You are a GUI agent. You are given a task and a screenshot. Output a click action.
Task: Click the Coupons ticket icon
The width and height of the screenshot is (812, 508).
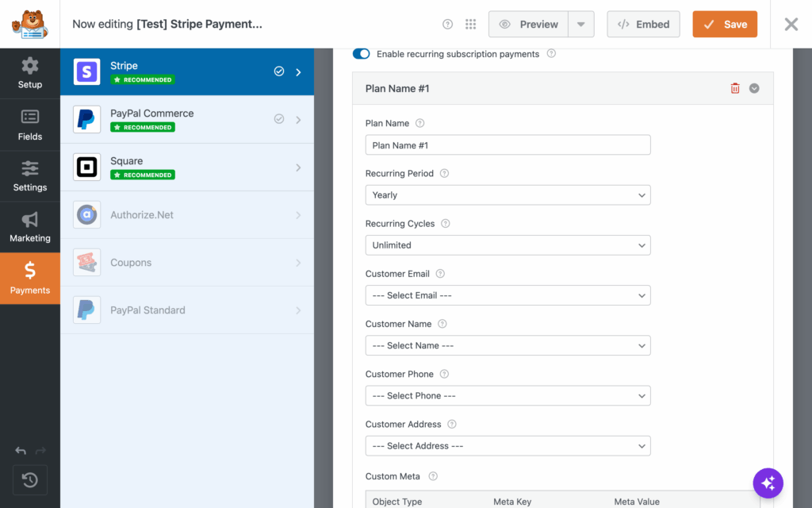[x=87, y=262]
